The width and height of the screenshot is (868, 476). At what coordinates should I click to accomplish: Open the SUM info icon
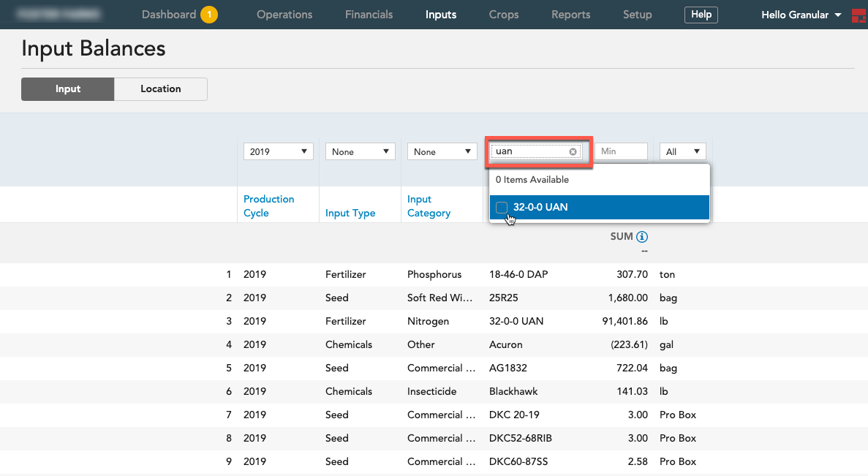(641, 237)
